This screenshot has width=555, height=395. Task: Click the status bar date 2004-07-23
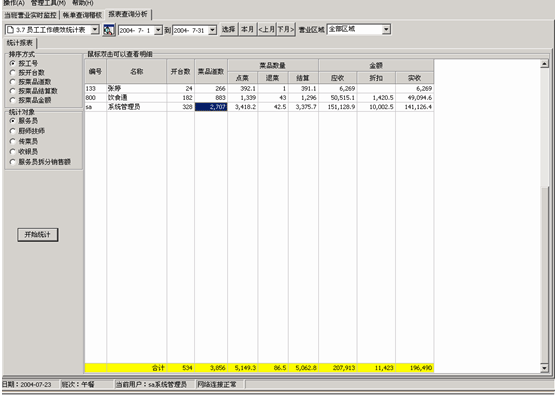coord(30,385)
